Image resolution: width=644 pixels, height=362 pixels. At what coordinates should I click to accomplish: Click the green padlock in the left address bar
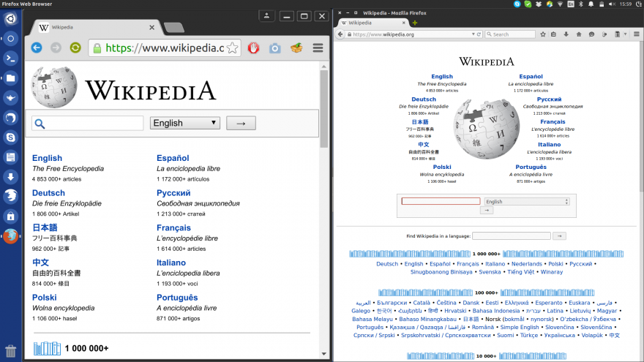coord(97,48)
